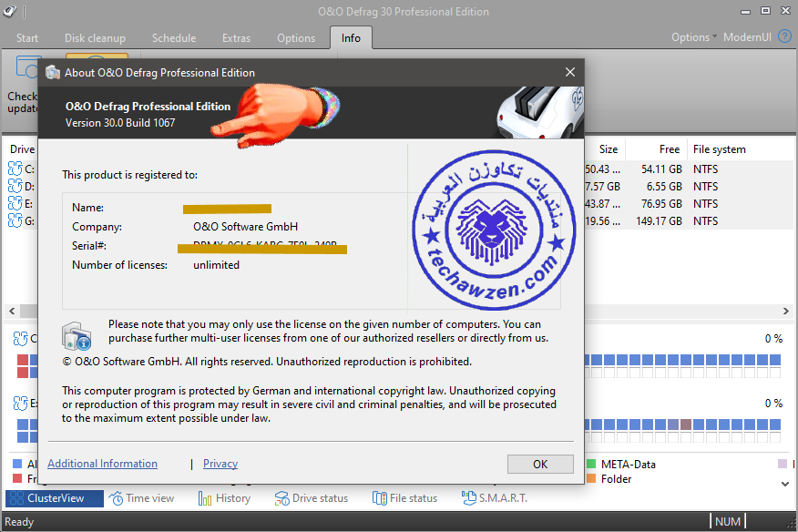Click the E: drive icon in list
This screenshot has height=532, width=798.
[15, 203]
